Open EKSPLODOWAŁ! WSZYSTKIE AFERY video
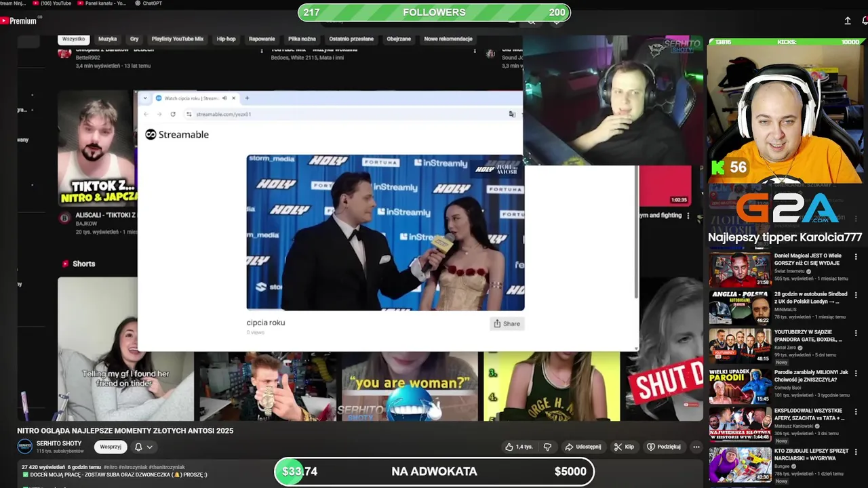Image resolution: width=868 pixels, height=488 pixels. 811,414
